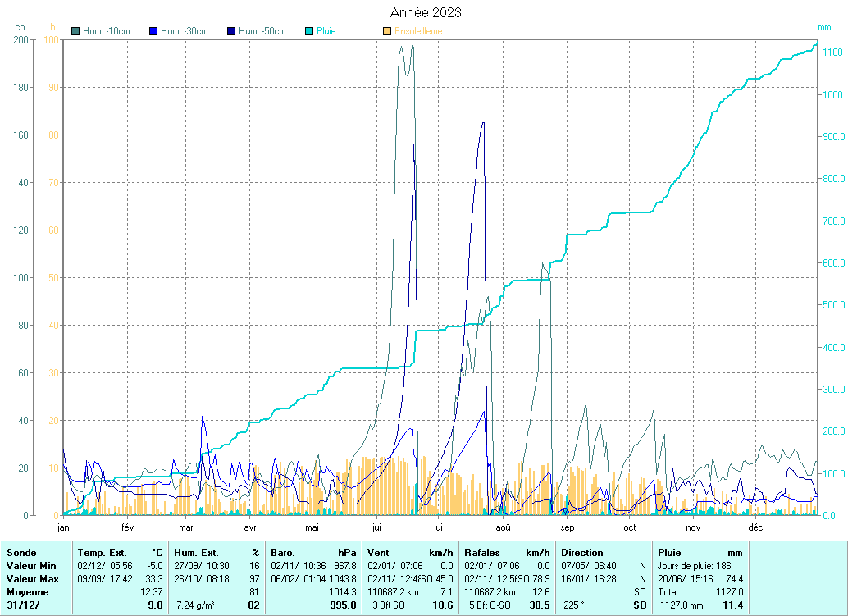Click the Hum. -10cm legend color swatch
Viewport: 848px width, 616px height.
pos(76,31)
